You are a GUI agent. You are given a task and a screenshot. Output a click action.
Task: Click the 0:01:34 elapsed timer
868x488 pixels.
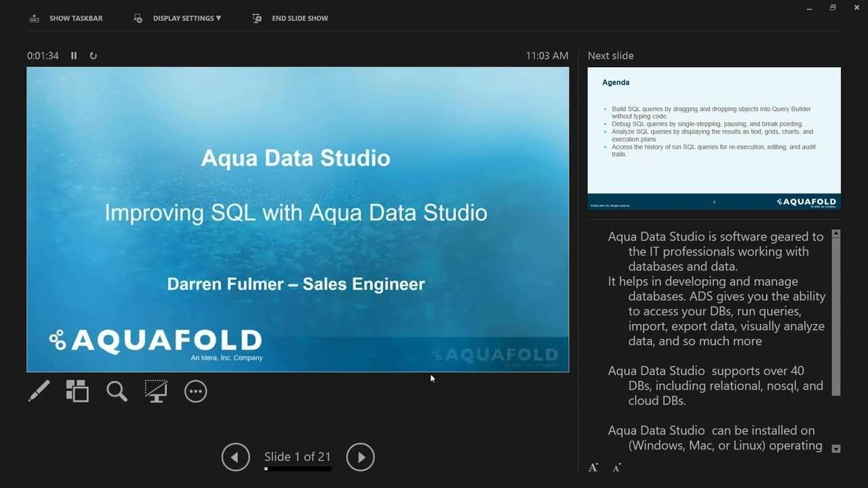(x=43, y=56)
